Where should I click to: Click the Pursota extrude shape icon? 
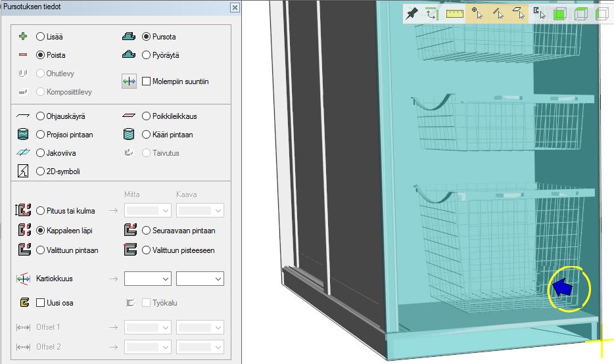pos(129,36)
